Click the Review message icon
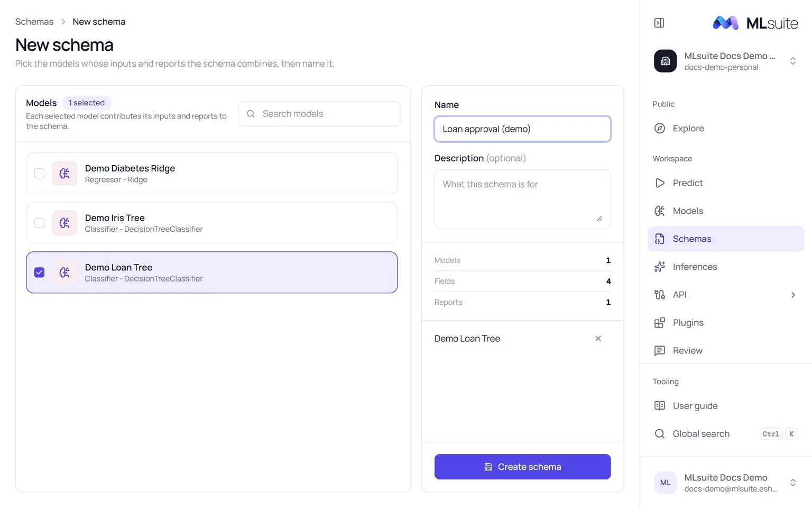This screenshot has height=508, width=812. 660,350
